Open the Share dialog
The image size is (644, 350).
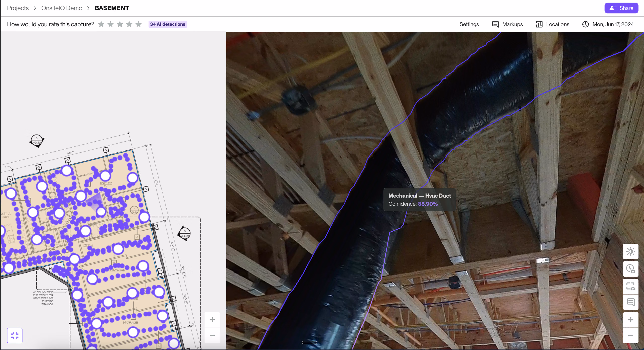tap(621, 8)
